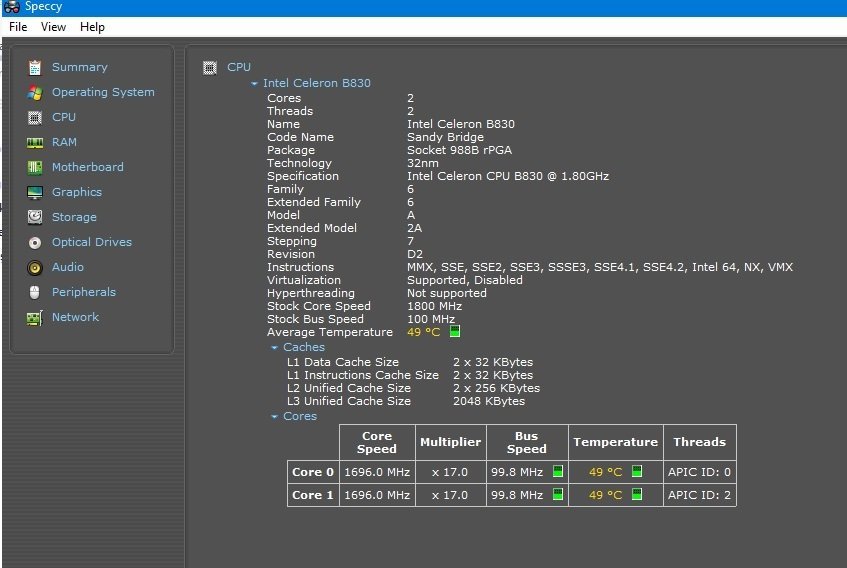Select the 'Sandy Bridge' code name value
The height and width of the screenshot is (568, 847).
[445, 137]
